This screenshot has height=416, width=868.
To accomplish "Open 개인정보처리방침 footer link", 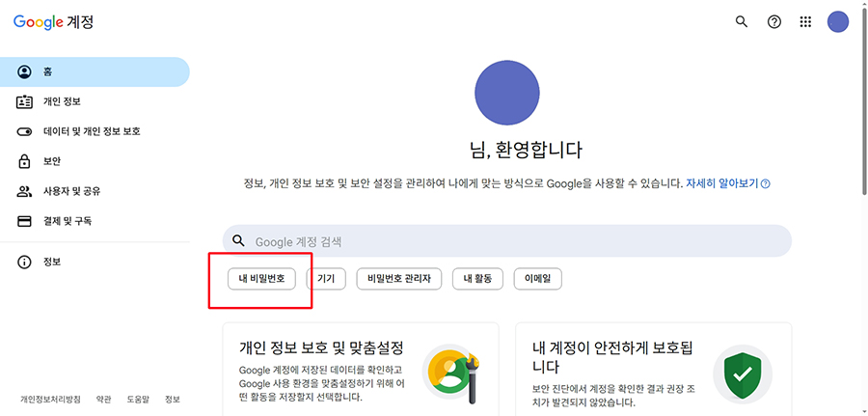I will tap(50, 400).
